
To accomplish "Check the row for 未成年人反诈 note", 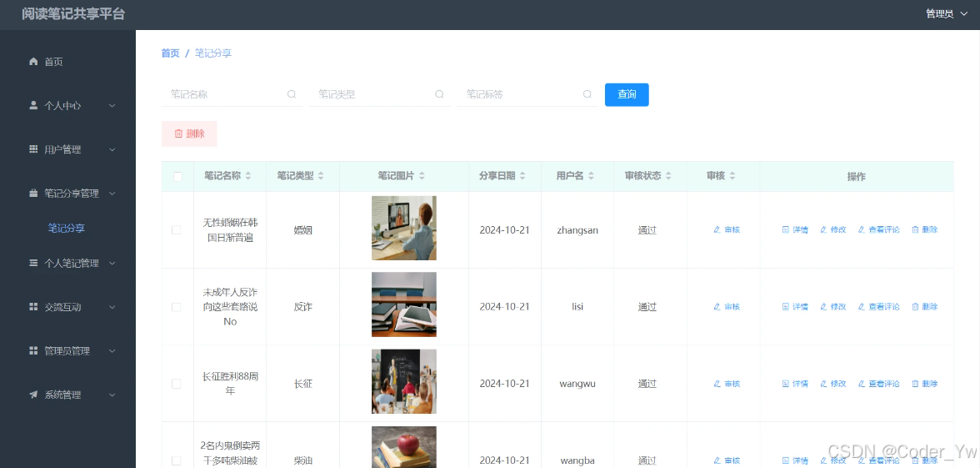I will click(177, 307).
